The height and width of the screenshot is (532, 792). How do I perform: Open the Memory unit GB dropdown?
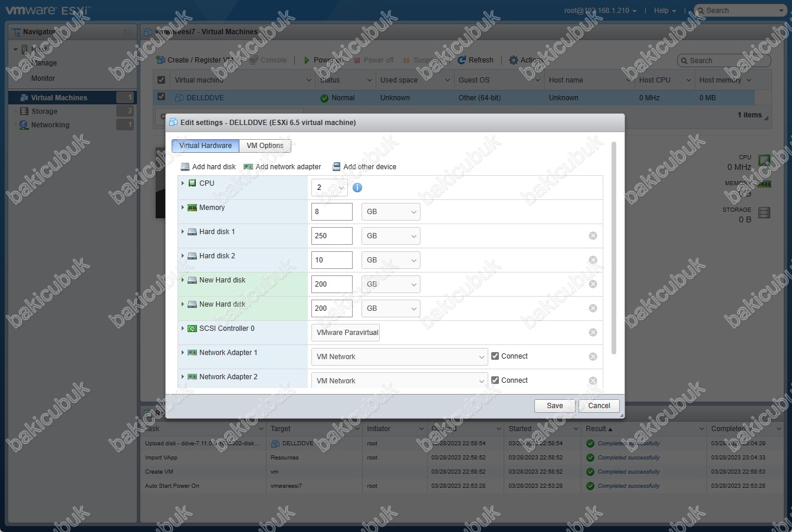(x=391, y=212)
